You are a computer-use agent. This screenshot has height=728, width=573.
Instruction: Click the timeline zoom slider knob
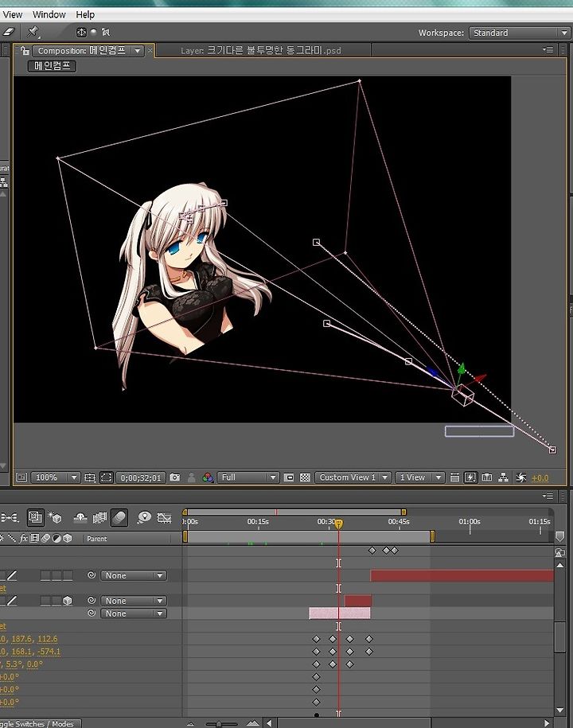pos(219,723)
